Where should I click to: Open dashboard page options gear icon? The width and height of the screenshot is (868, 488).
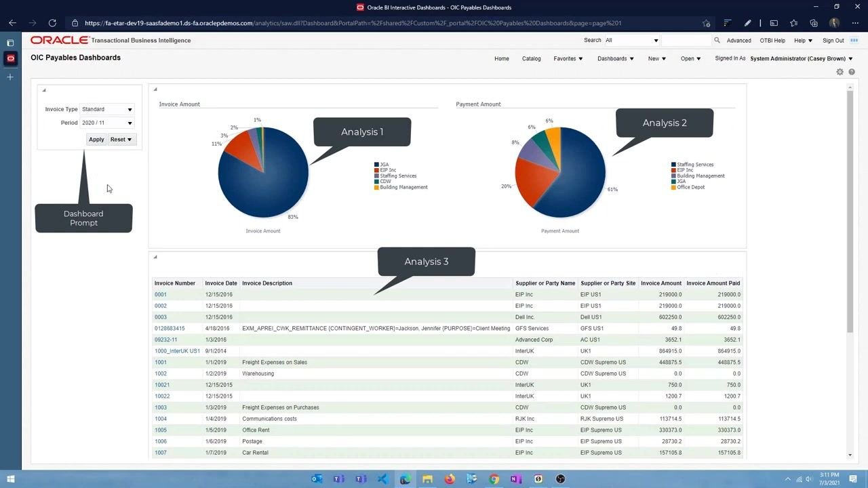point(840,72)
